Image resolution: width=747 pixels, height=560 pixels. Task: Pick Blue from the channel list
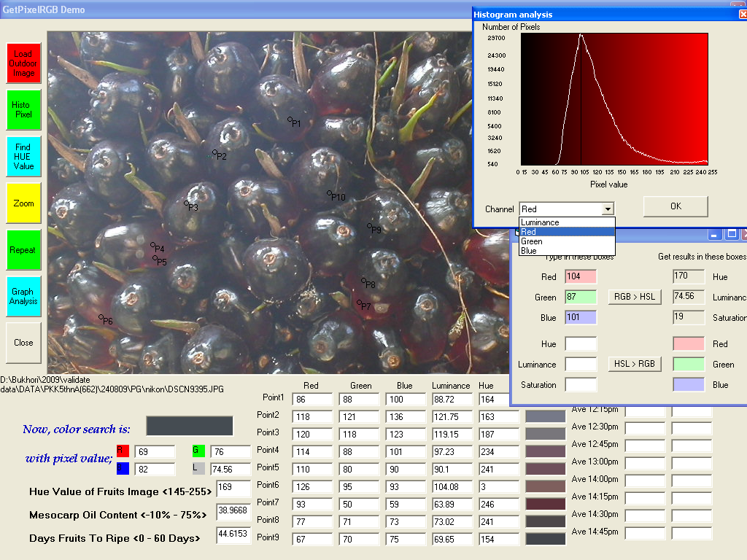(529, 251)
